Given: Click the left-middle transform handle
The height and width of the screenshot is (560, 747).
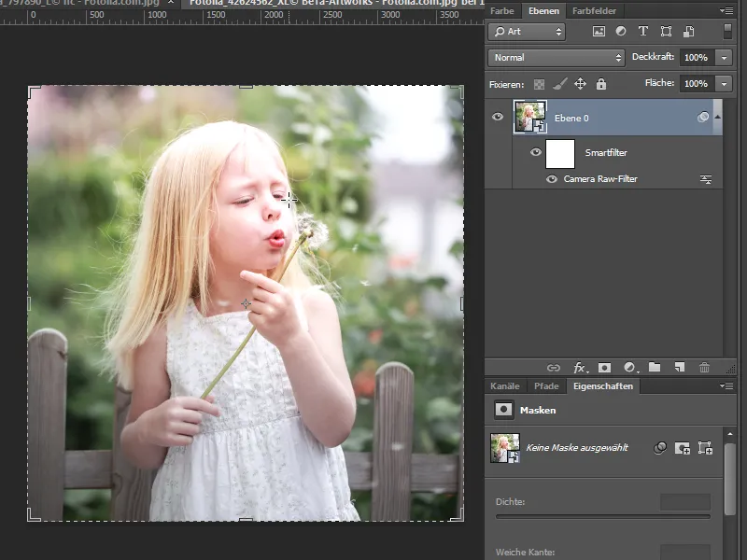Looking at the screenshot, I should pyautogui.click(x=29, y=304).
